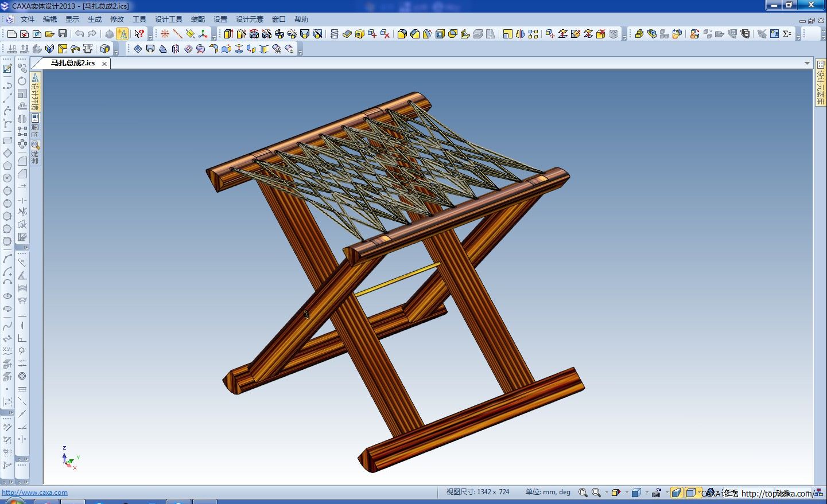Click the Fillet edge blend icon
Viewport: 827px width, 504px height.
402,34
